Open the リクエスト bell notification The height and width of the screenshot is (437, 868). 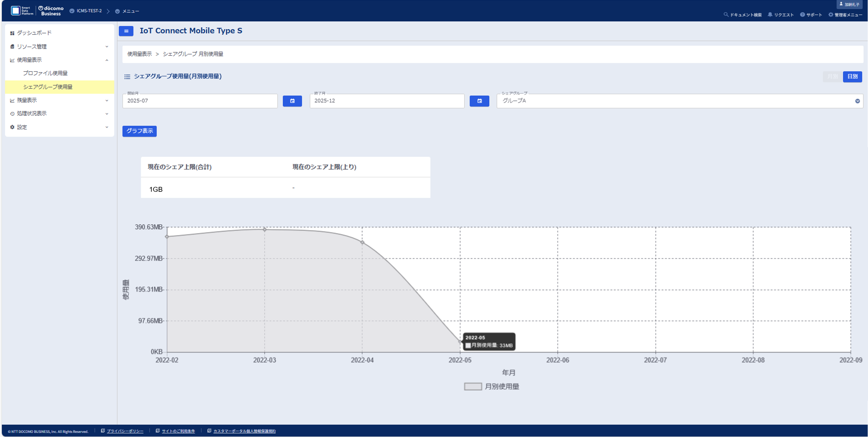[770, 14]
